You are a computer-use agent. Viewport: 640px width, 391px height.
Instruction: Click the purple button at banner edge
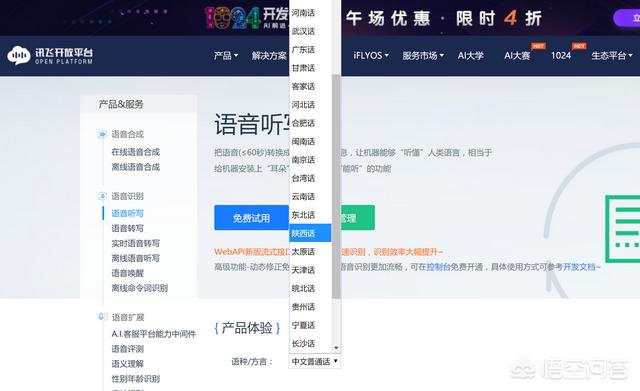point(627,18)
